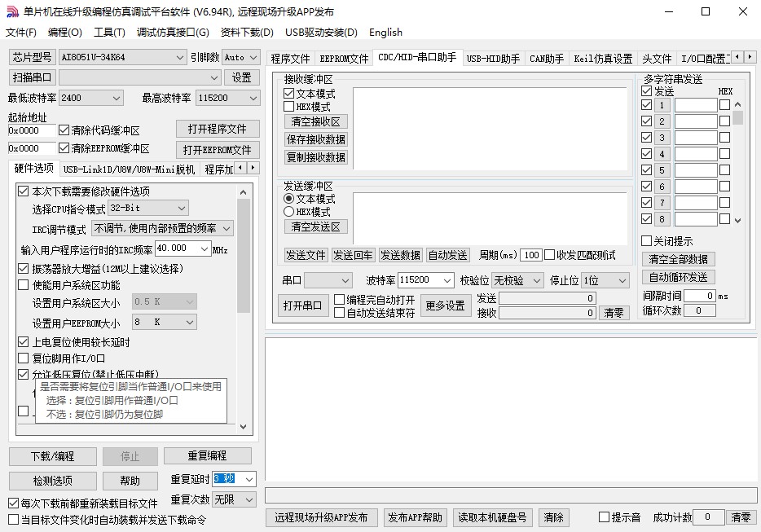
Task: Click 打开EEPROM文件 button
Action: 218,150
